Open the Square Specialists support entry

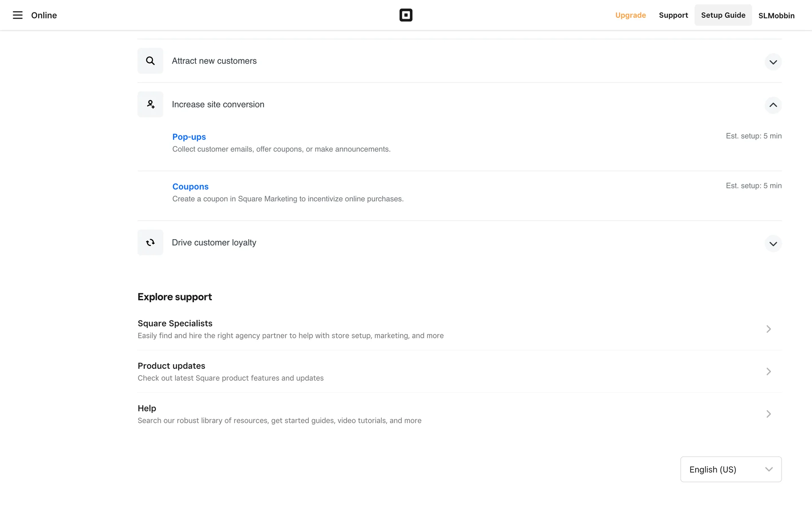[x=175, y=323]
